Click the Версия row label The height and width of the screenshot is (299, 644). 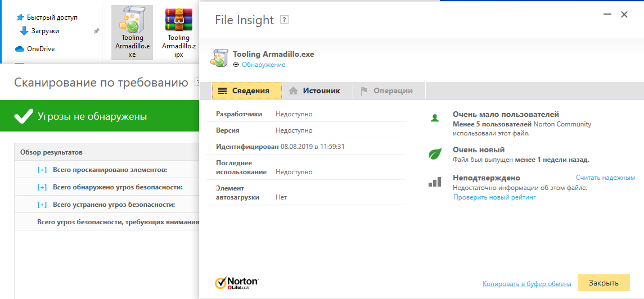pyautogui.click(x=228, y=130)
